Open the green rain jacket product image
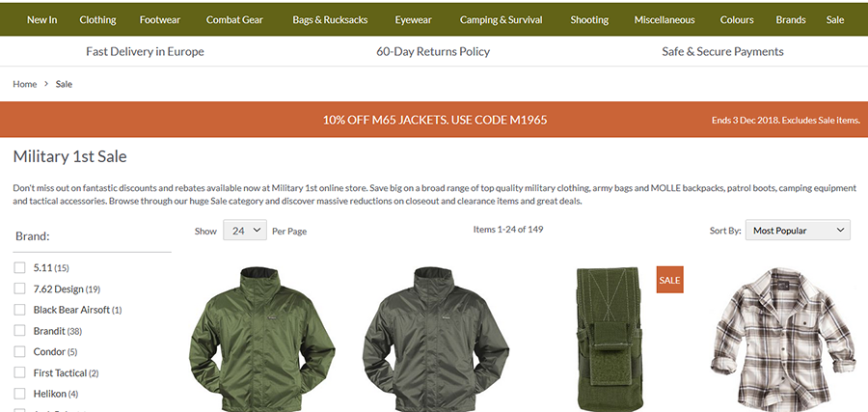The height and width of the screenshot is (412, 868). (x=262, y=339)
